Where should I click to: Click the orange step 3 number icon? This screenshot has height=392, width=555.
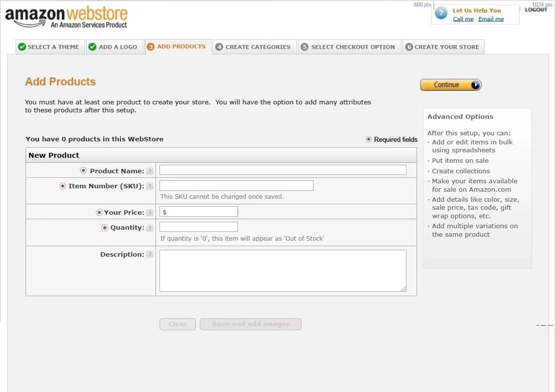[x=150, y=46]
